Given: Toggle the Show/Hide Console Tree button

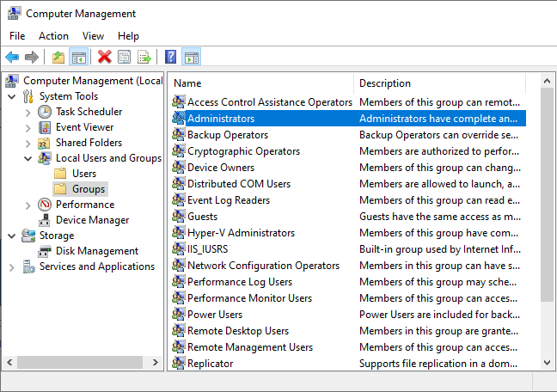Looking at the screenshot, I should [x=78, y=58].
